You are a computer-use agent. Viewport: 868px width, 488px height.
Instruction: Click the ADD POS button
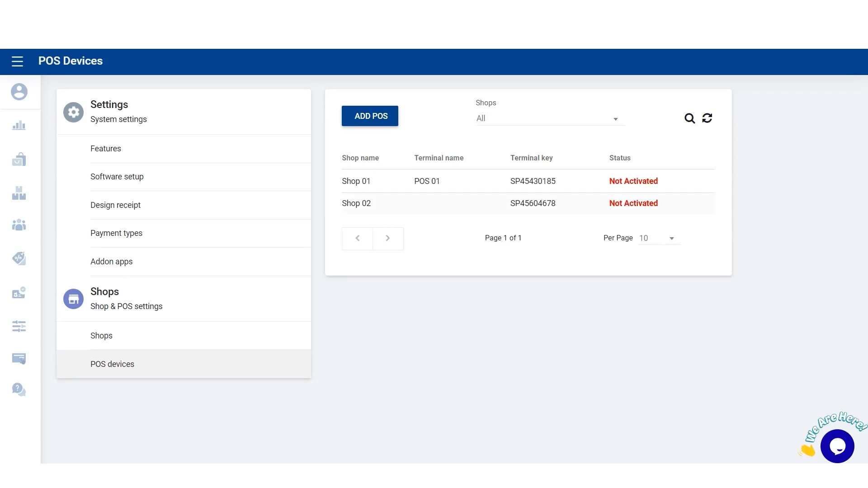pyautogui.click(x=370, y=116)
